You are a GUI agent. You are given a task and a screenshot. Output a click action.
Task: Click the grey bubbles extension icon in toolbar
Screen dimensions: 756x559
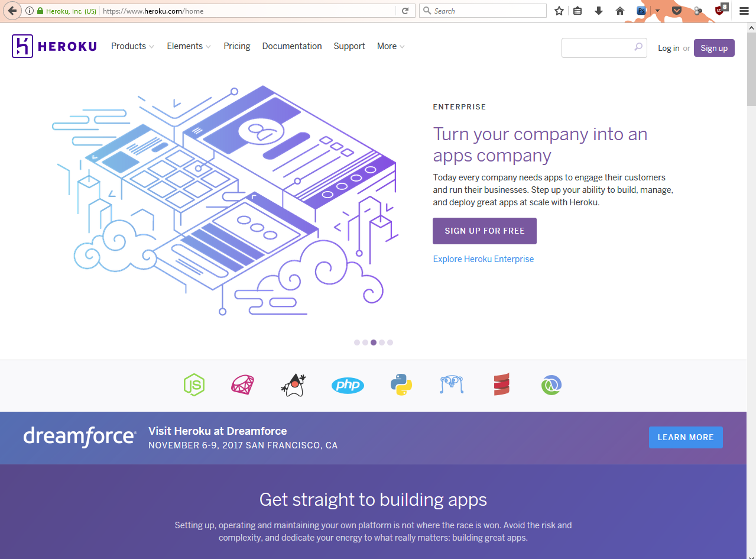[x=698, y=11]
